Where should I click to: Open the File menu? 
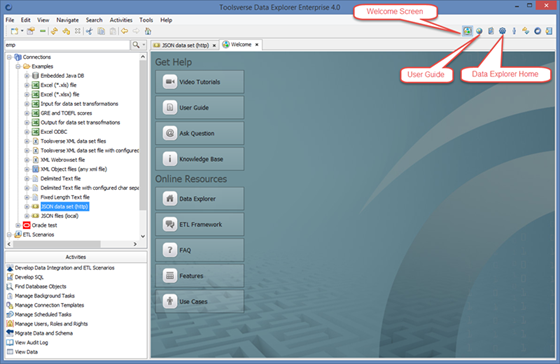click(x=10, y=20)
